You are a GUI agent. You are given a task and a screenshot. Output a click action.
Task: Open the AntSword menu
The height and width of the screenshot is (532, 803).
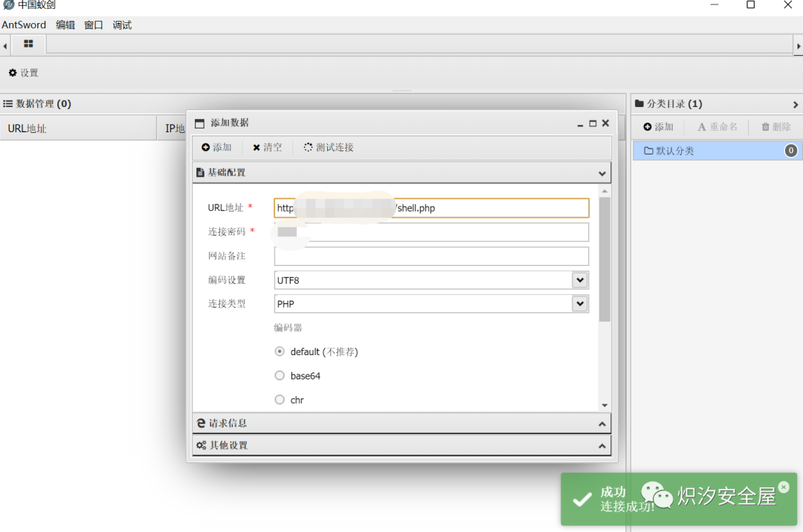(x=24, y=25)
